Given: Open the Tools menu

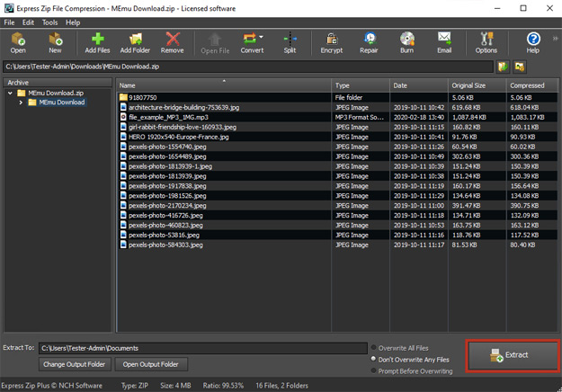Looking at the screenshot, I should pos(49,22).
